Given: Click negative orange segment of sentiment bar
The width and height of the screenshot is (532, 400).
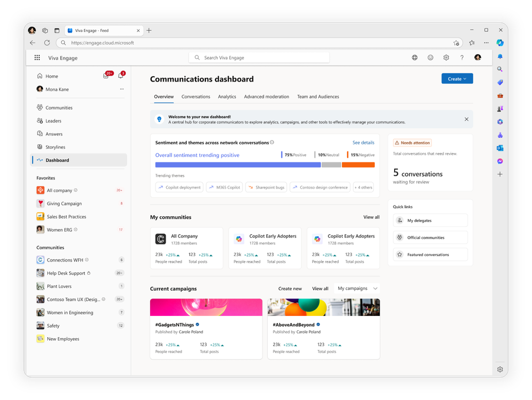Looking at the screenshot, I should (358, 165).
